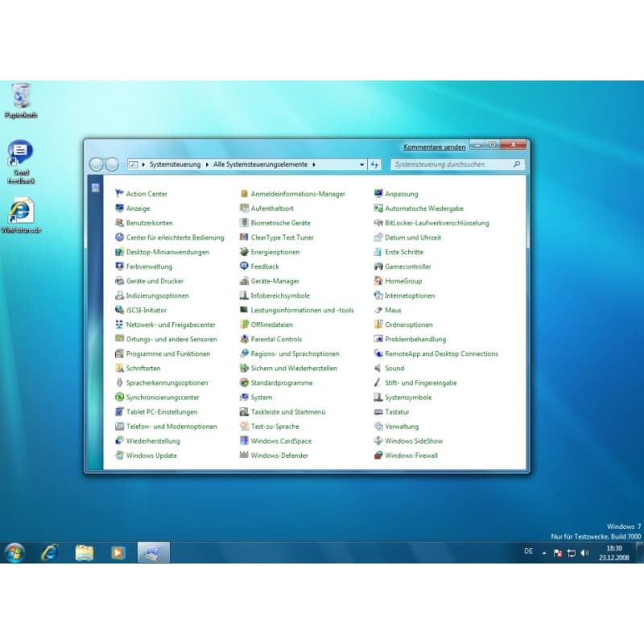Open the Tastatur keyboard icon

tap(378, 411)
